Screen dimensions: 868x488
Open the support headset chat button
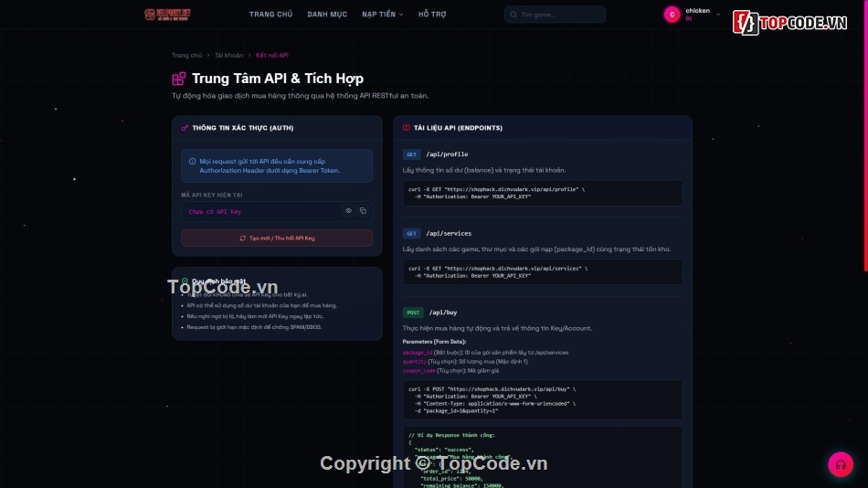[x=841, y=465]
